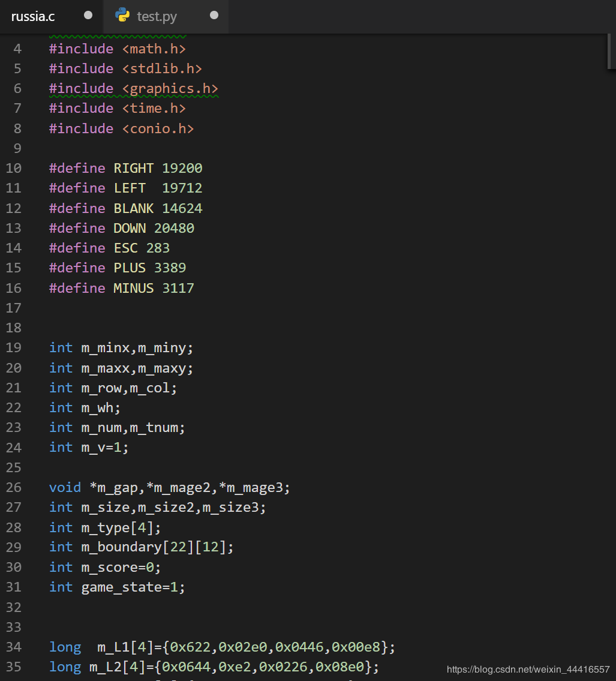Click the '#define BLANK 14624' line
Screen dimensions: 616x681
tap(125, 208)
